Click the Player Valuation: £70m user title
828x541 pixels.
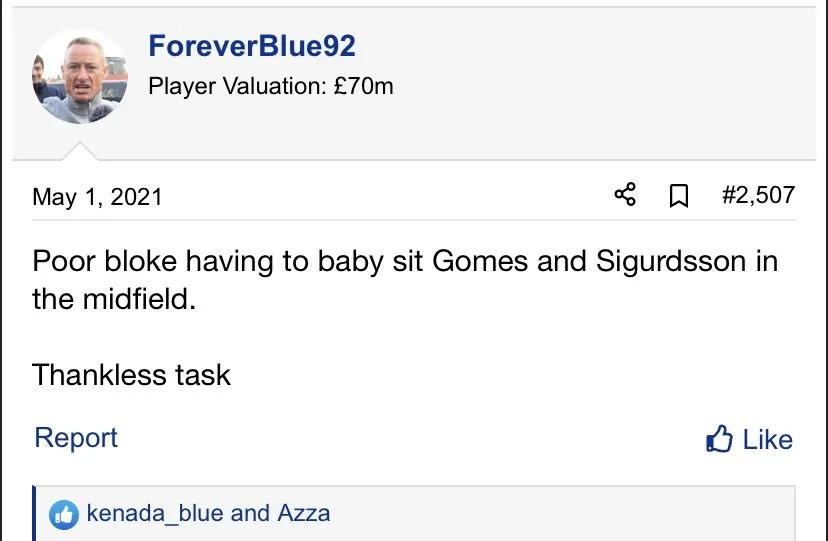[x=270, y=86]
